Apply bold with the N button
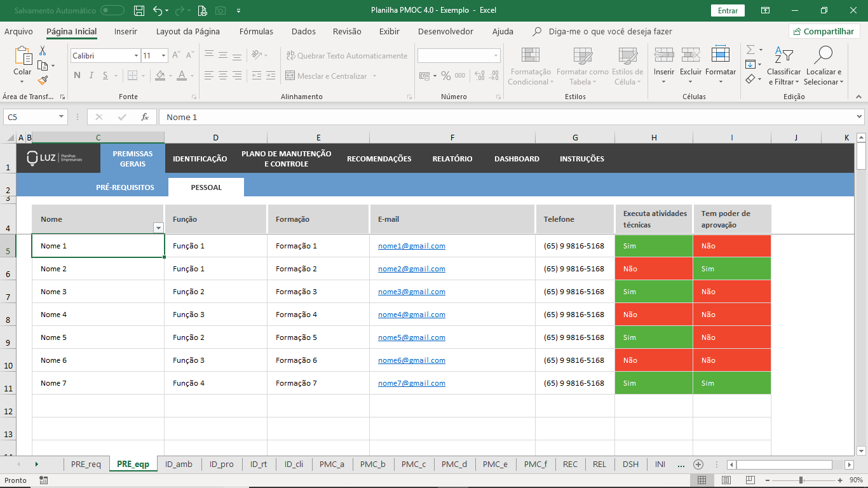868x488 pixels. pyautogui.click(x=77, y=76)
